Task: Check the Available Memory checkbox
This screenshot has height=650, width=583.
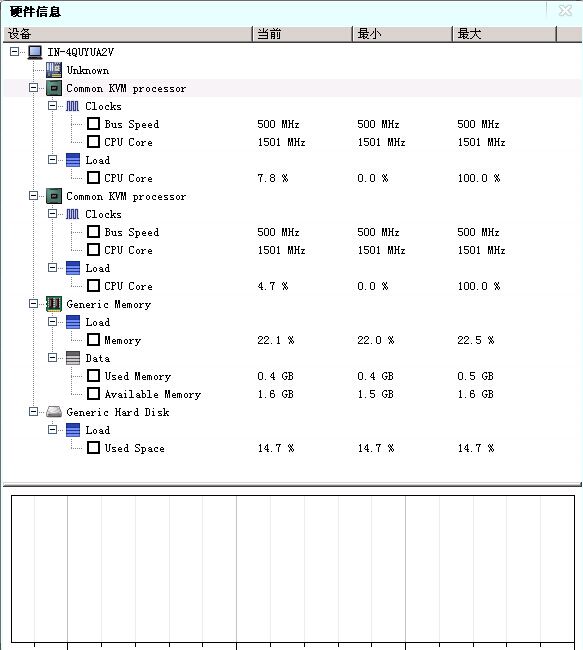Action: pyautogui.click(x=93, y=394)
